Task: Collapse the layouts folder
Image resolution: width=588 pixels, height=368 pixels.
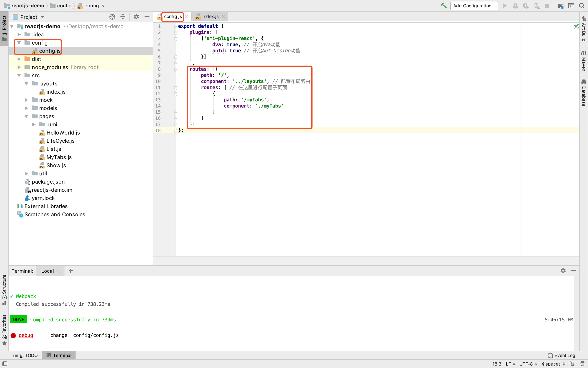Action: click(x=26, y=84)
